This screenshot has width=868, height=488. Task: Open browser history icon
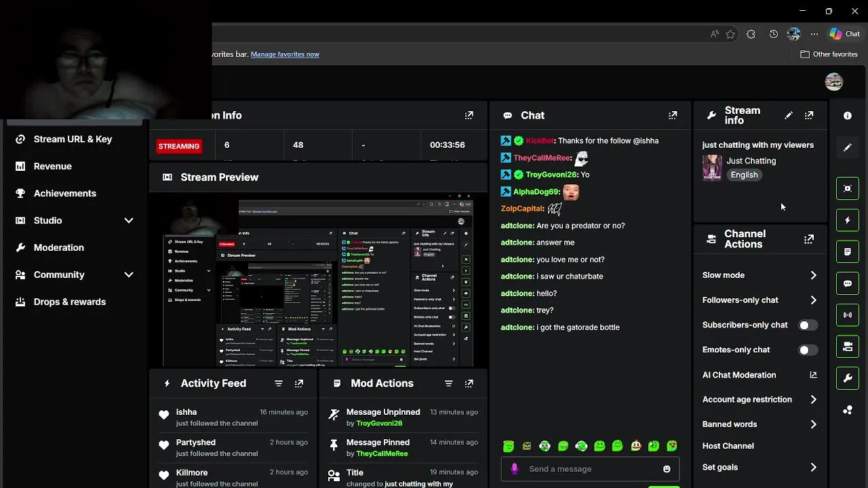tap(773, 34)
